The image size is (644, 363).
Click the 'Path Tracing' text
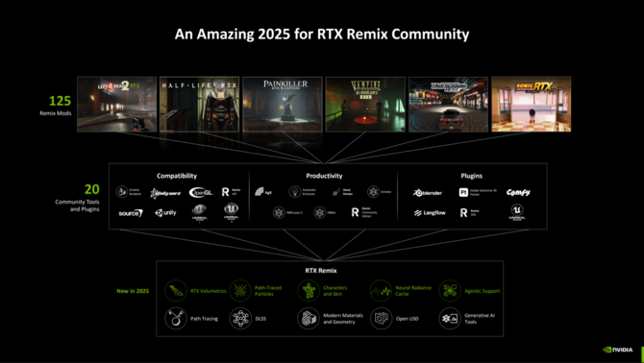pyautogui.click(x=204, y=319)
